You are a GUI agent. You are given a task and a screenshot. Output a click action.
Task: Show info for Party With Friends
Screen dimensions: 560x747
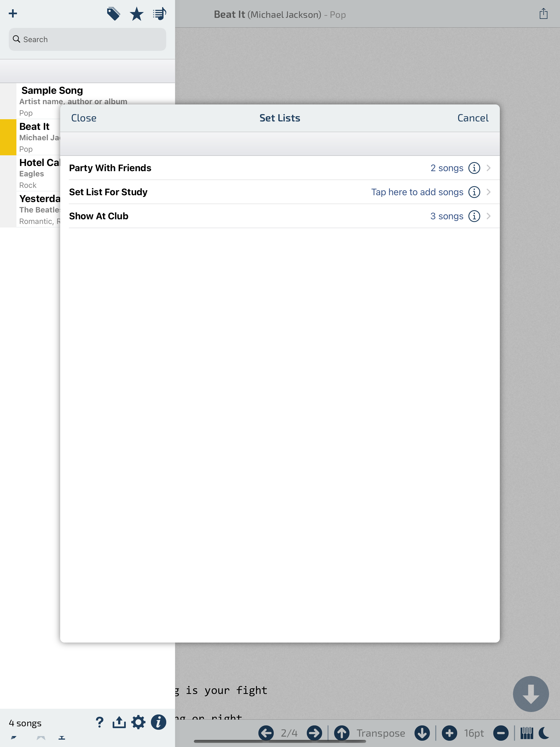474,168
